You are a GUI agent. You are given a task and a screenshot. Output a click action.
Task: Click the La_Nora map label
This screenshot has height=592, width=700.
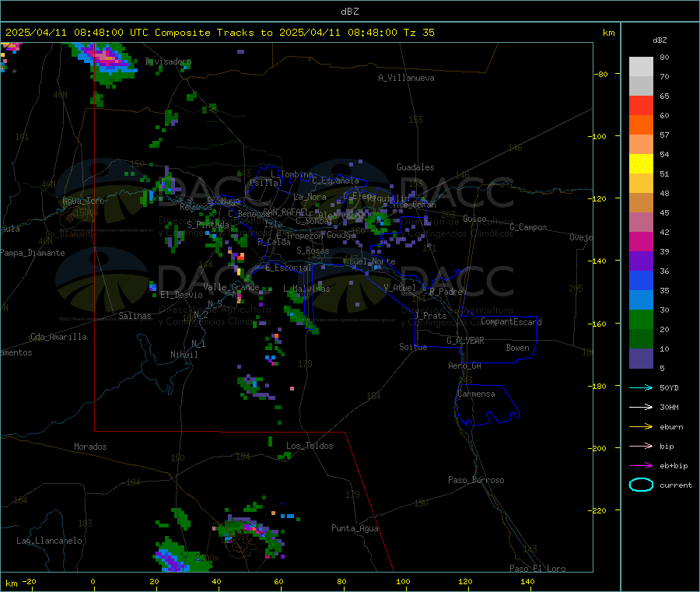[310, 197]
